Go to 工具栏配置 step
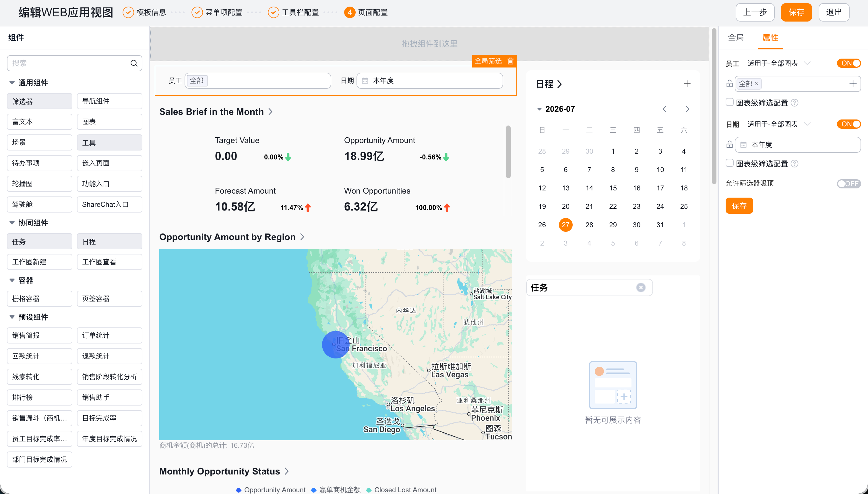Viewport: 868px width, 494px height. (300, 13)
